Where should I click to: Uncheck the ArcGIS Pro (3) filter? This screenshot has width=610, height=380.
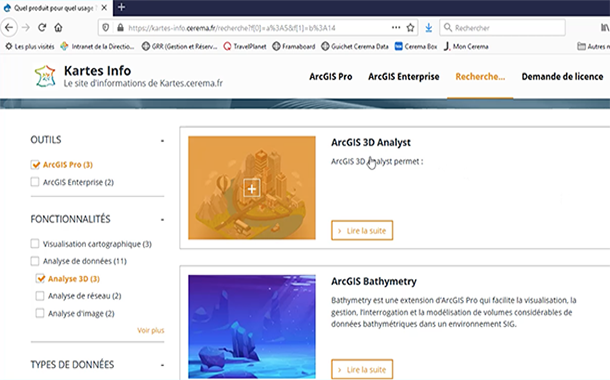tap(35, 165)
